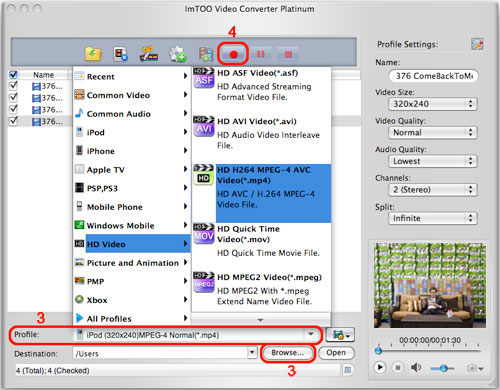500x390 pixels.
Task: Open the PSP,PS3 submenu
Action: 132,188
